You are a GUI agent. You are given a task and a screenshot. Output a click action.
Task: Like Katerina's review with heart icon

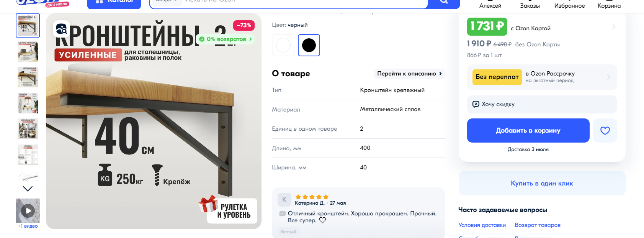[322, 220]
